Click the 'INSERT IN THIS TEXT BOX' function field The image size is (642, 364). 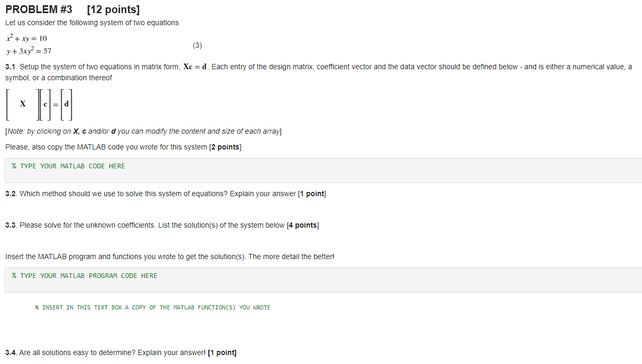point(153,307)
